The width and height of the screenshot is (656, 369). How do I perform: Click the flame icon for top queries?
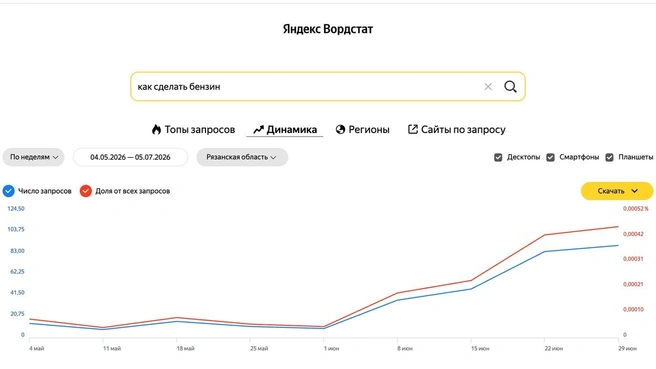pos(156,130)
